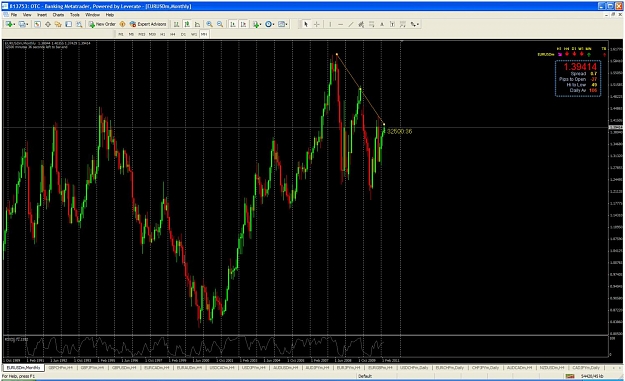Open the View menu
The height and width of the screenshot is (381, 625).
(27, 15)
